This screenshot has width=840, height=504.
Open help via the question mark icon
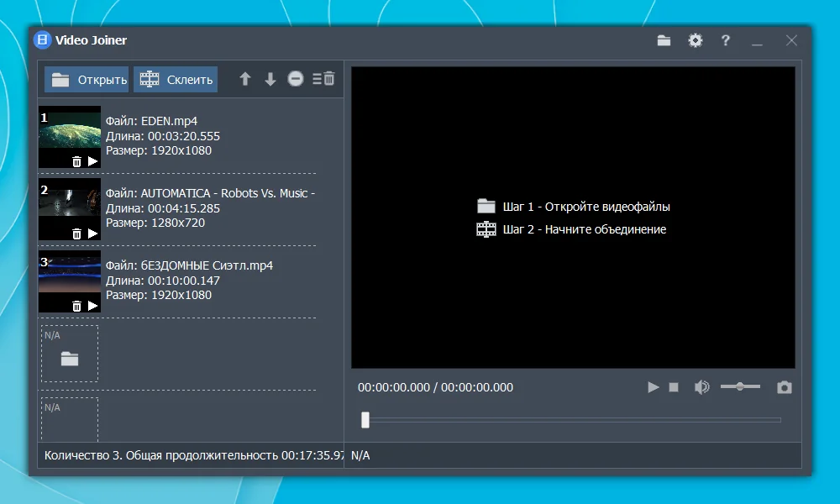[x=726, y=40]
